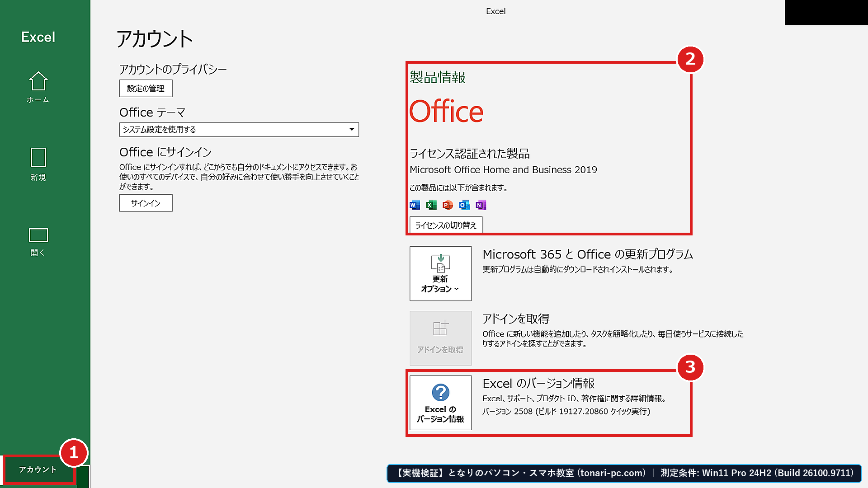Click ライセンス認証された製品 text
Viewport: 868px width, 488px height.
click(469, 154)
